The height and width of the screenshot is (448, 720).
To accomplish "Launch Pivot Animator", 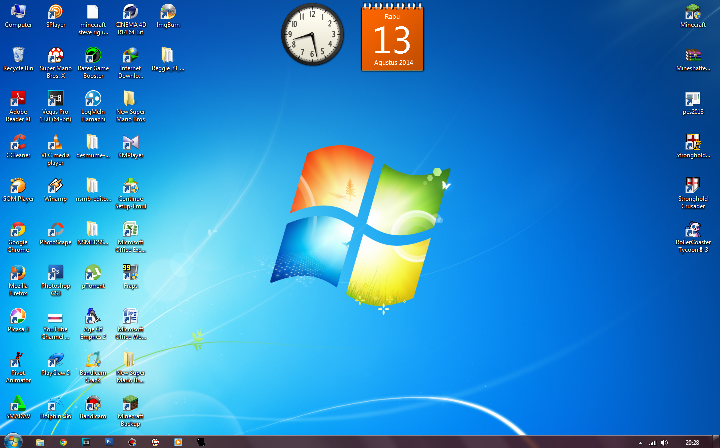I will [x=18, y=368].
